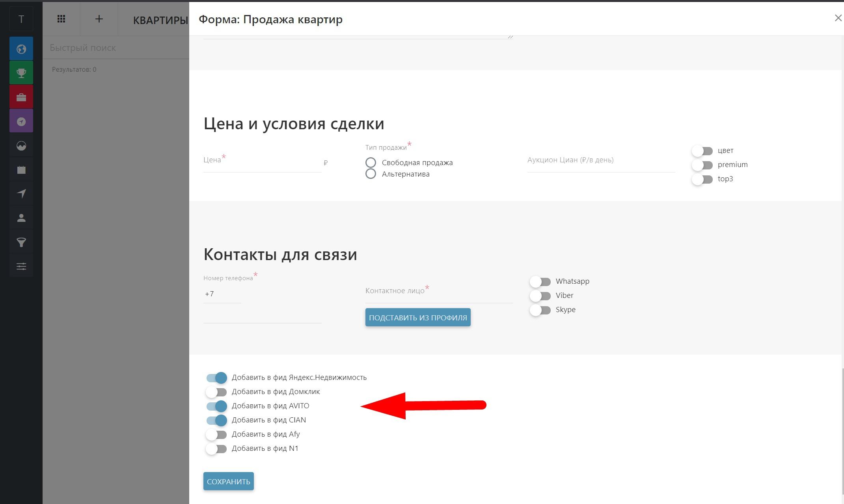Open the sliders settings sidebar icon
844x504 pixels.
coord(21,267)
